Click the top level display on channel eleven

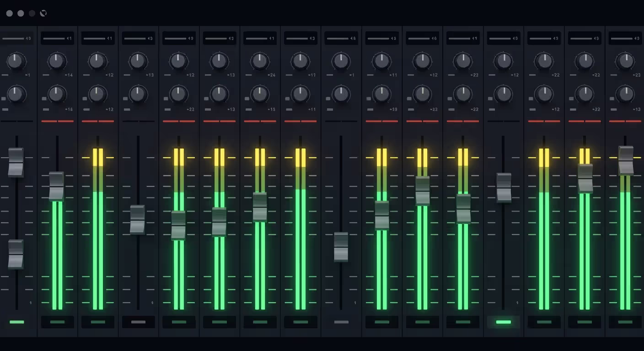click(422, 38)
